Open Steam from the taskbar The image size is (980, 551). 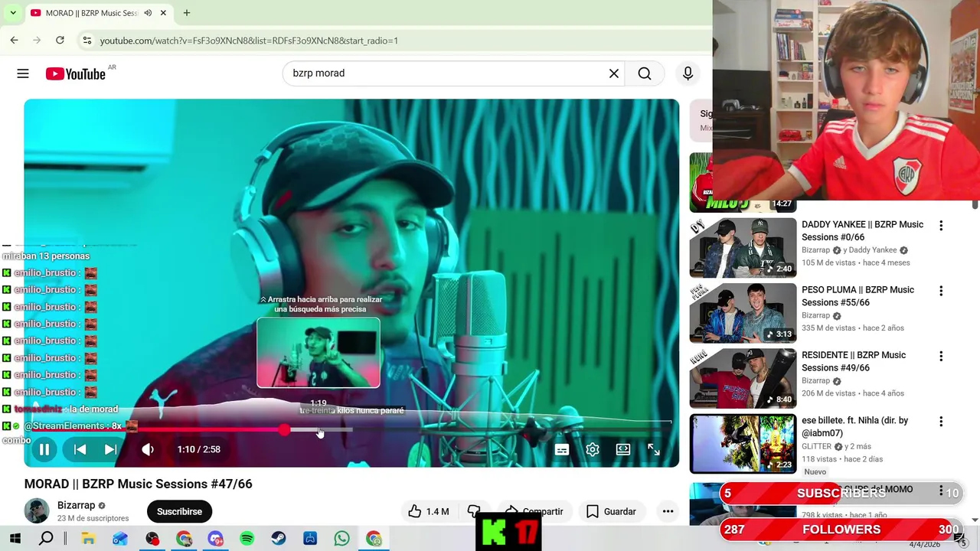click(279, 539)
